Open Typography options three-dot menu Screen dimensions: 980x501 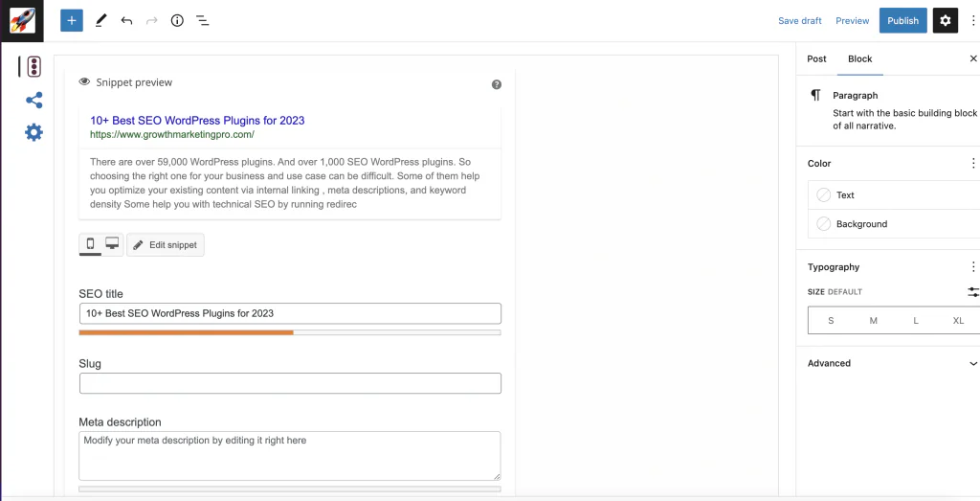point(972,267)
